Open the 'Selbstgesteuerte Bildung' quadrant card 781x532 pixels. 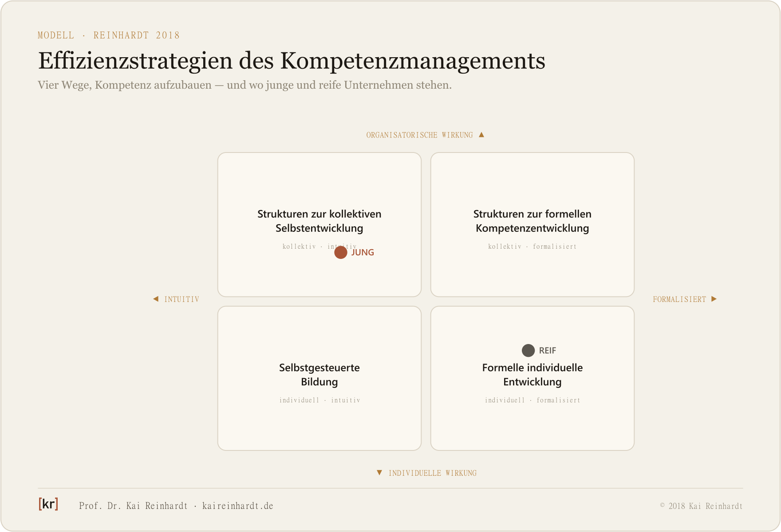319,378
